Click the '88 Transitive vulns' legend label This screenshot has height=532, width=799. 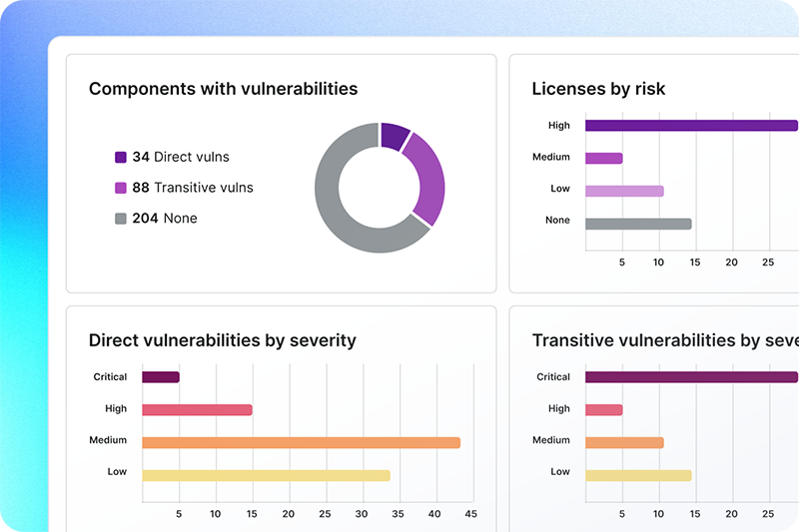[x=193, y=188]
